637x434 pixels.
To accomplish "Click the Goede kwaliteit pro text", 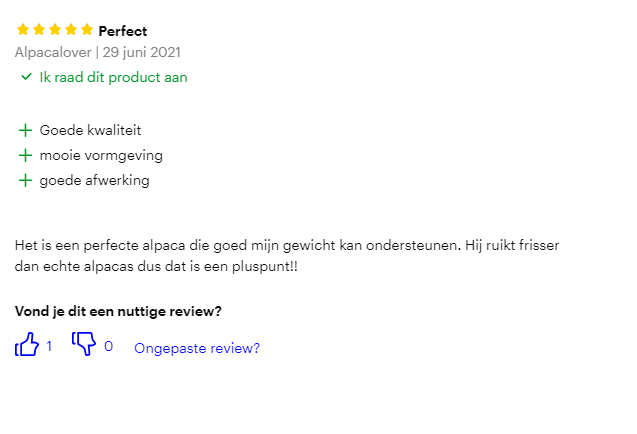I will (90, 130).
